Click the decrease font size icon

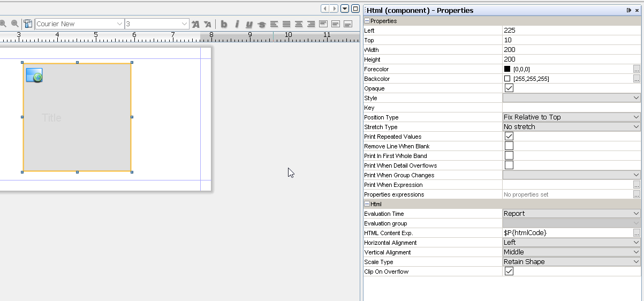point(208,24)
